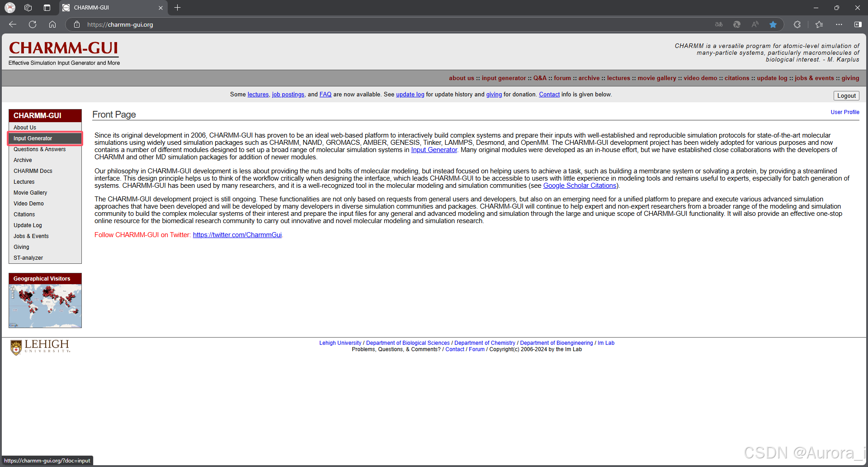
Task: Select About Us in sidebar
Action: pos(45,128)
